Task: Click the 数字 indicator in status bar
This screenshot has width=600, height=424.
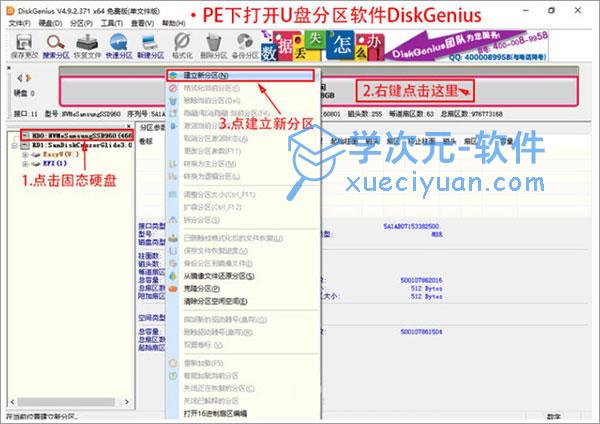Action: [553, 416]
